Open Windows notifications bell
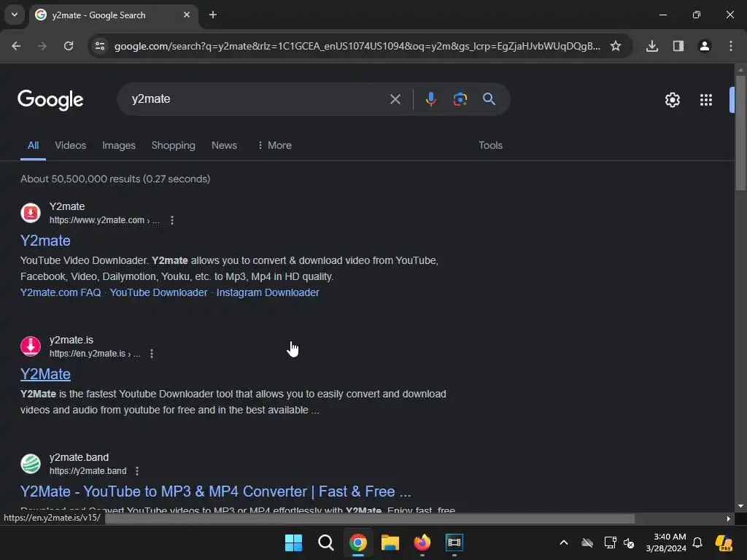747x560 pixels. [x=697, y=542]
